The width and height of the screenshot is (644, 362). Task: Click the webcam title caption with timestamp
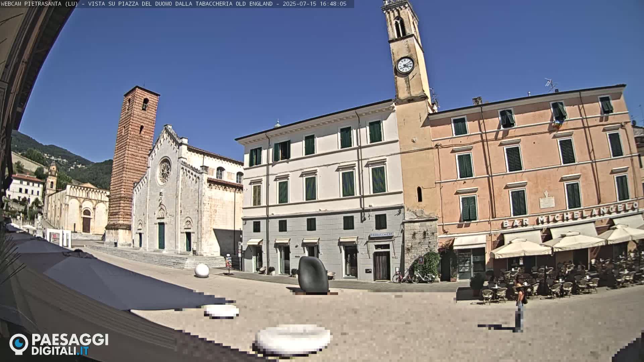174,4
